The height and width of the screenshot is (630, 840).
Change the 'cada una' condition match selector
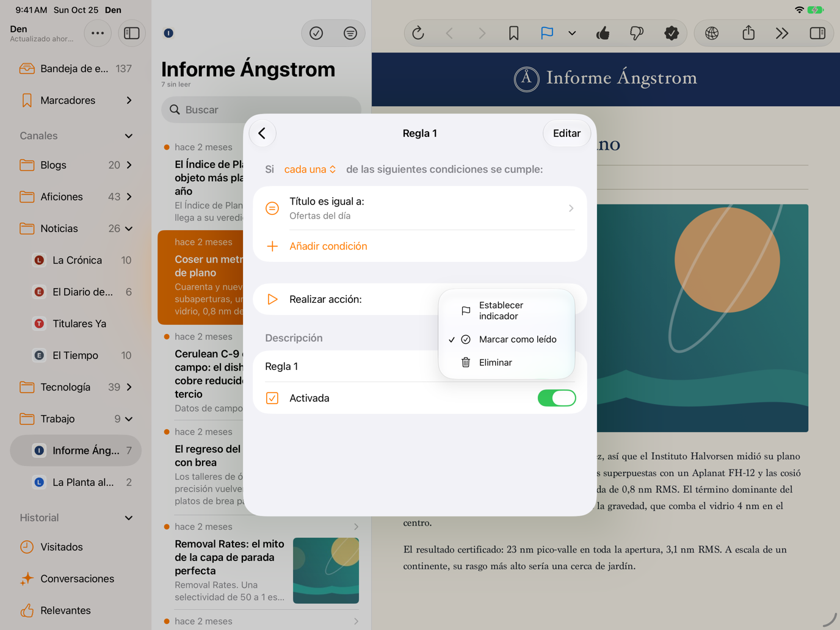tap(310, 169)
